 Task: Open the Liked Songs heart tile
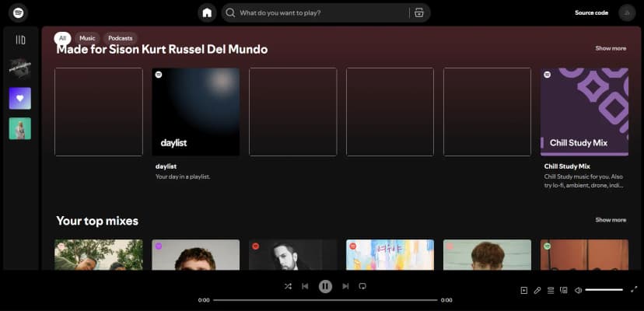point(20,99)
